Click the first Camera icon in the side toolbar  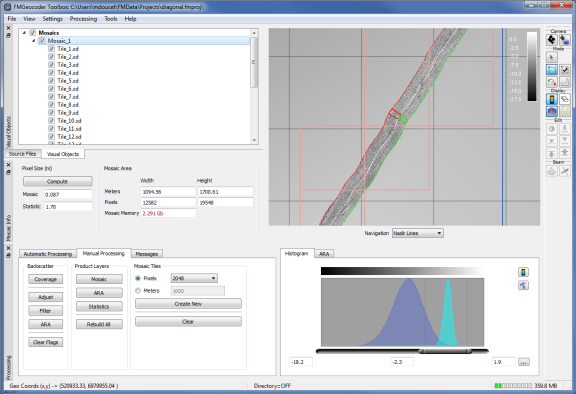tap(551, 40)
